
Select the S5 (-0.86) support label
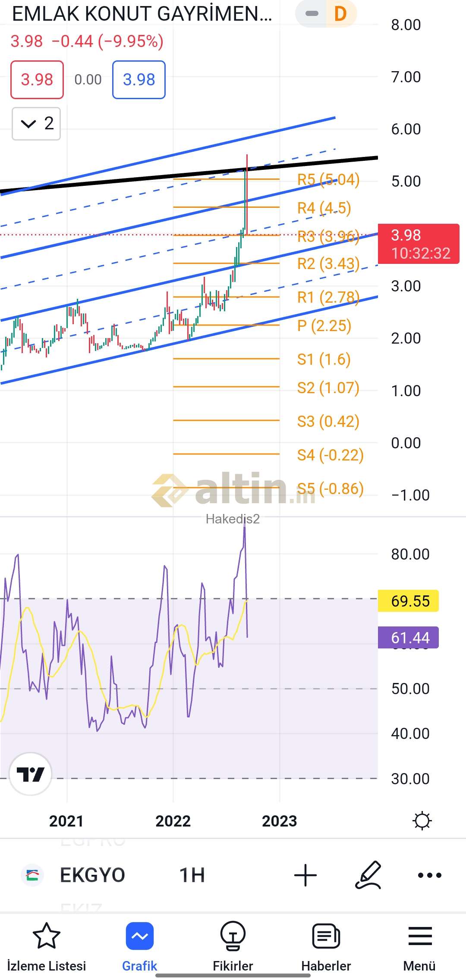point(330,488)
